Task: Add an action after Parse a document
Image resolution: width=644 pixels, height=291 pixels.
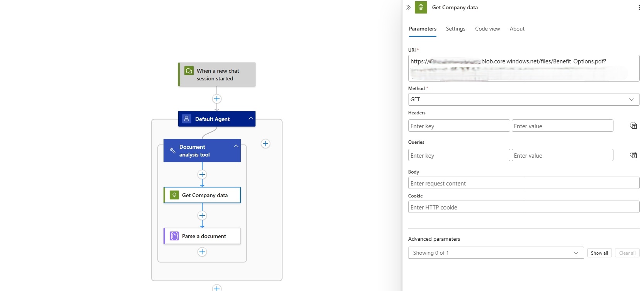Action: [202, 252]
